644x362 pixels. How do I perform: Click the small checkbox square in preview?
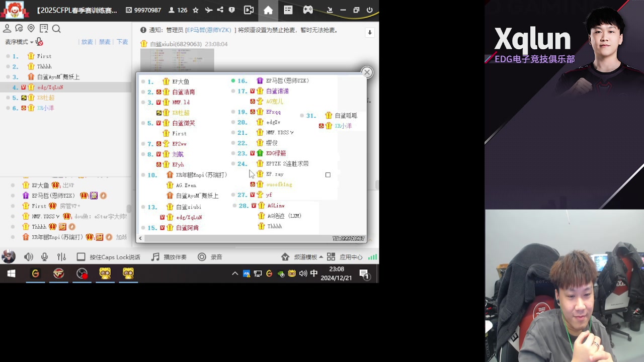pos(328,175)
